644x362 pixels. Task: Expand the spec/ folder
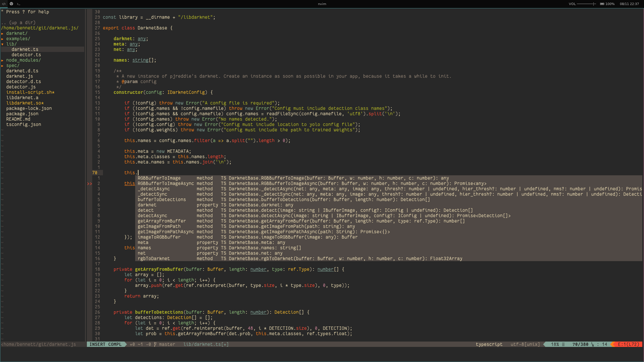(x=11, y=65)
